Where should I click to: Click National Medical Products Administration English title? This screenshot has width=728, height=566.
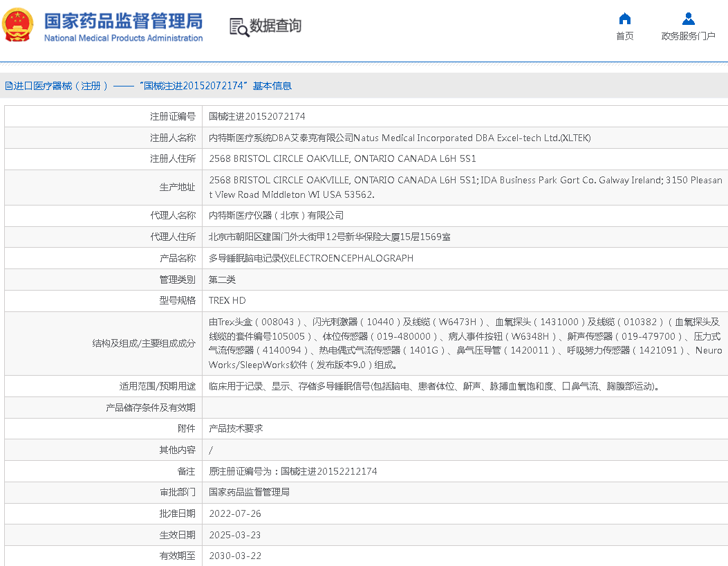(123, 39)
